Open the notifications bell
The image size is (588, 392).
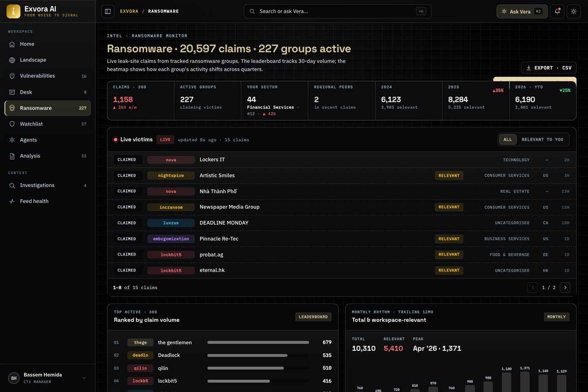click(x=557, y=11)
